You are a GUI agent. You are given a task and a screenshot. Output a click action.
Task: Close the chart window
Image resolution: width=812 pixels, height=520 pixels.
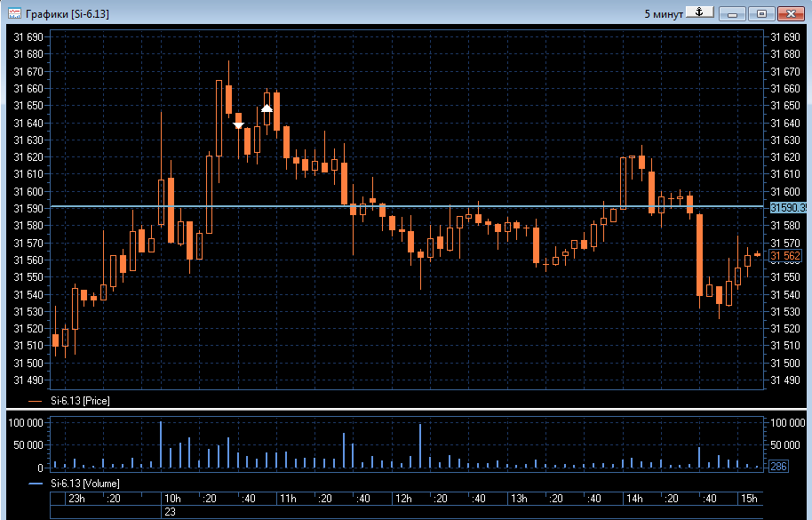tap(791, 14)
